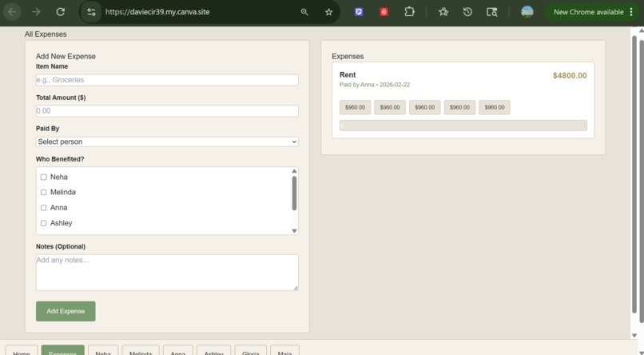This screenshot has height=355, width=644.
Task: Open the tab search icon
Action: (491, 12)
